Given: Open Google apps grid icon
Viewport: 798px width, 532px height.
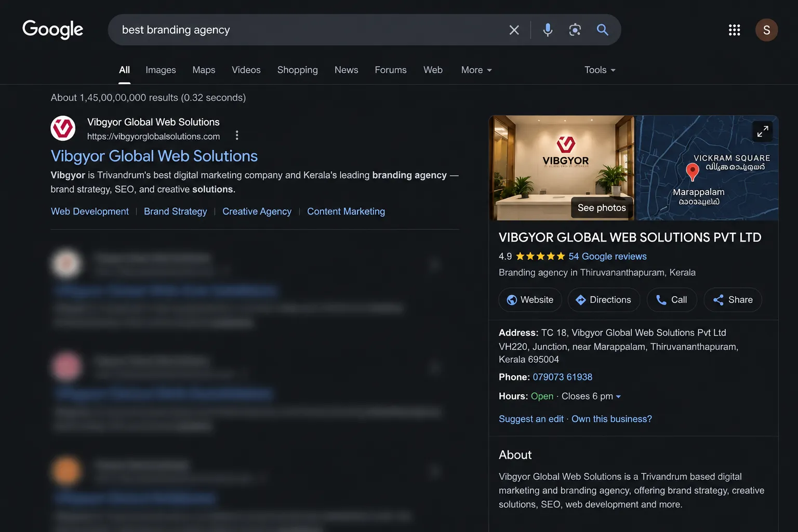Looking at the screenshot, I should [x=734, y=30].
